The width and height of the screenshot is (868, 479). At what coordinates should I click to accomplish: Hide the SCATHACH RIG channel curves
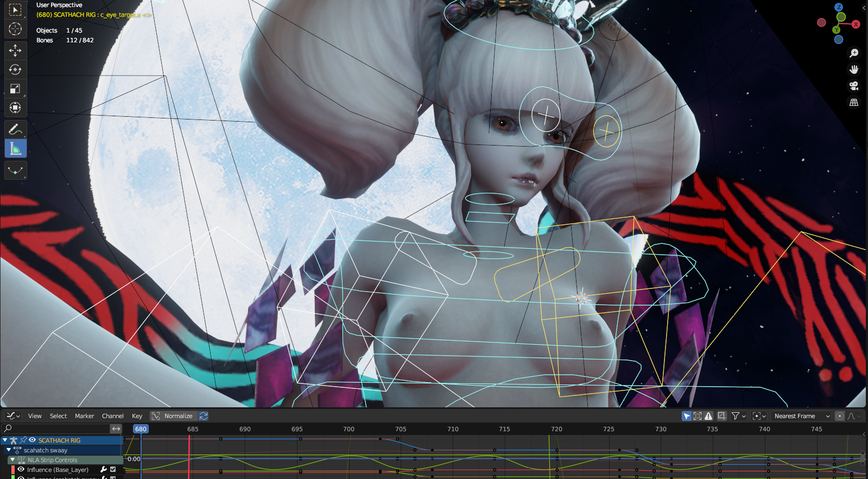32,440
